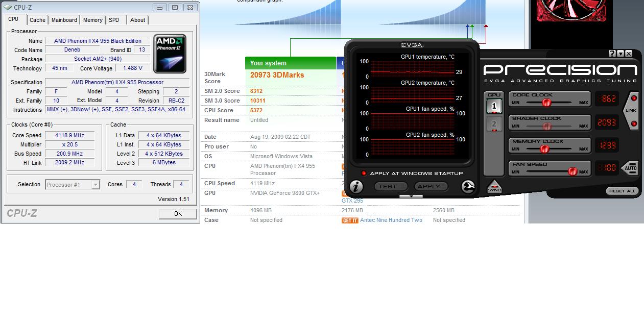Screen dimensions: 644x324
Task: Click the Your system column header
Action: click(x=291, y=63)
